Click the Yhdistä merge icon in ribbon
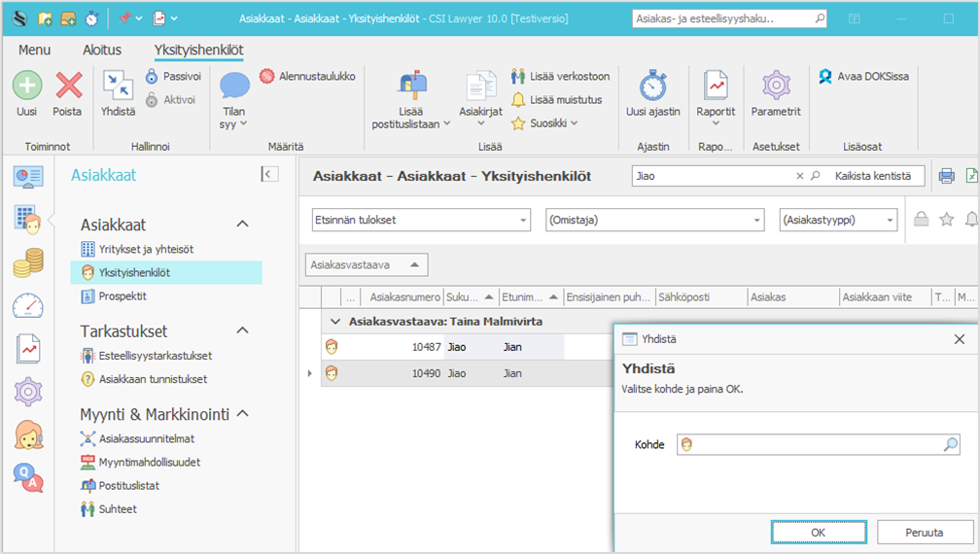The width and height of the screenshot is (980, 554). point(118,87)
